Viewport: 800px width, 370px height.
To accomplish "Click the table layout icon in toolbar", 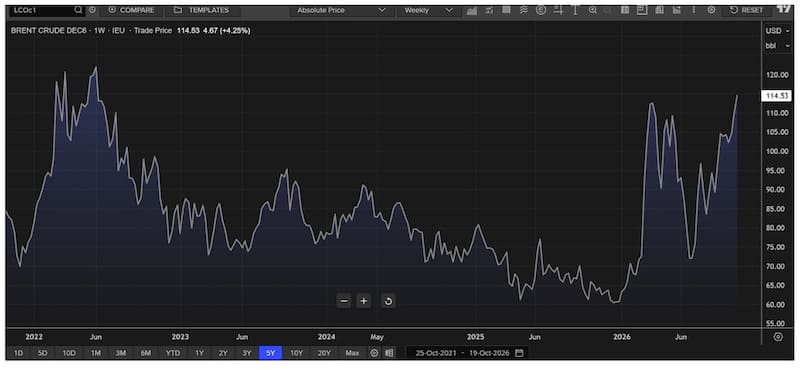I will [624, 10].
